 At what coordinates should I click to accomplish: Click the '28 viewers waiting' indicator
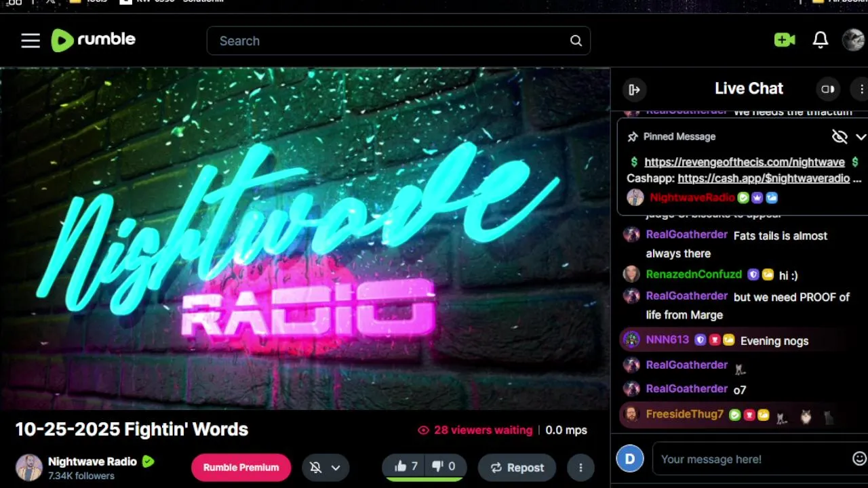(x=475, y=430)
